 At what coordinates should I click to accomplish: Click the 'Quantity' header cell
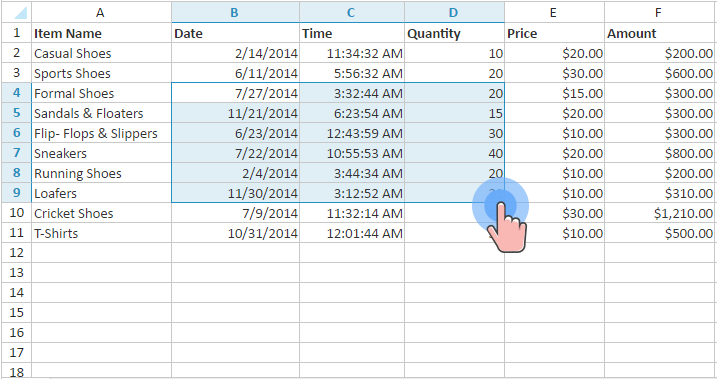click(454, 33)
